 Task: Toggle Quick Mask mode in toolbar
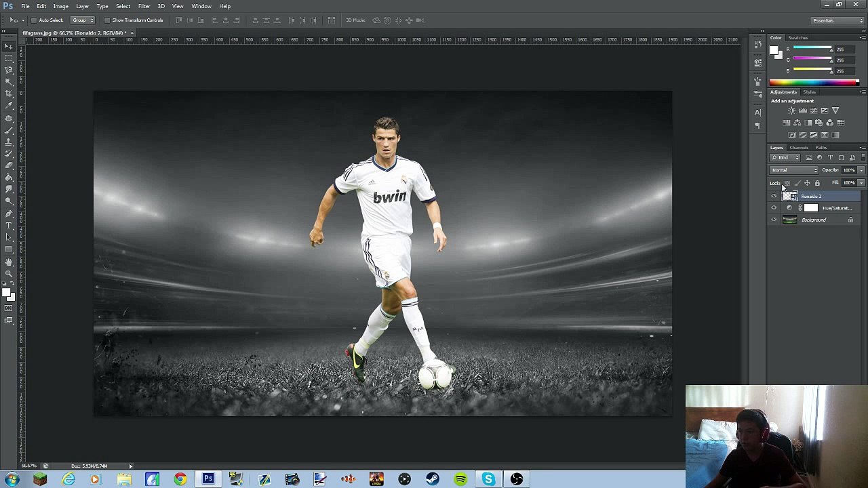[x=8, y=308]
